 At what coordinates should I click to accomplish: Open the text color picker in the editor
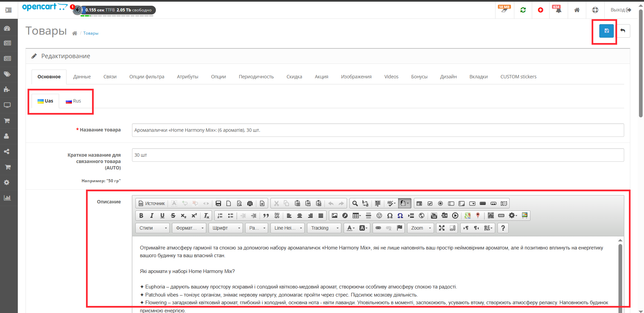351,228
